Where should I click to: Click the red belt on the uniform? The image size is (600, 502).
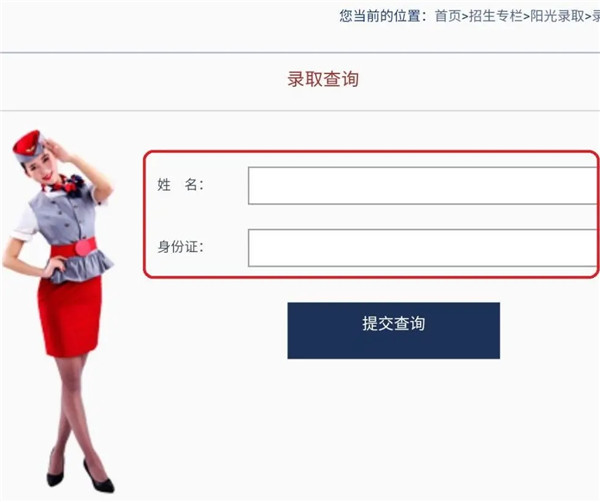tap(74, 248)
